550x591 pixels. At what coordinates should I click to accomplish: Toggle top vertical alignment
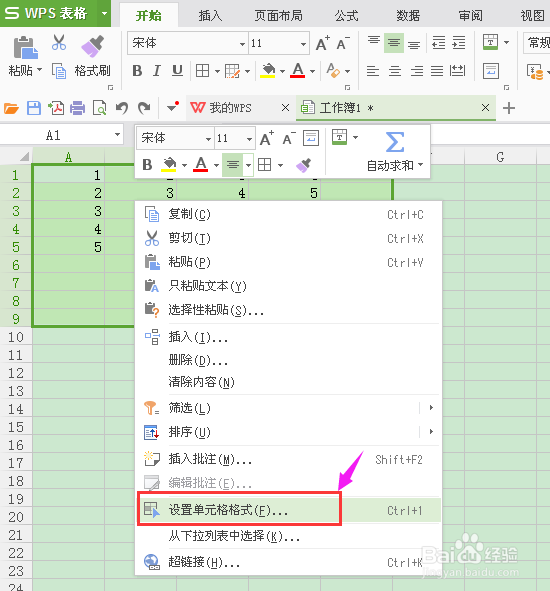[x=374, y=41]
